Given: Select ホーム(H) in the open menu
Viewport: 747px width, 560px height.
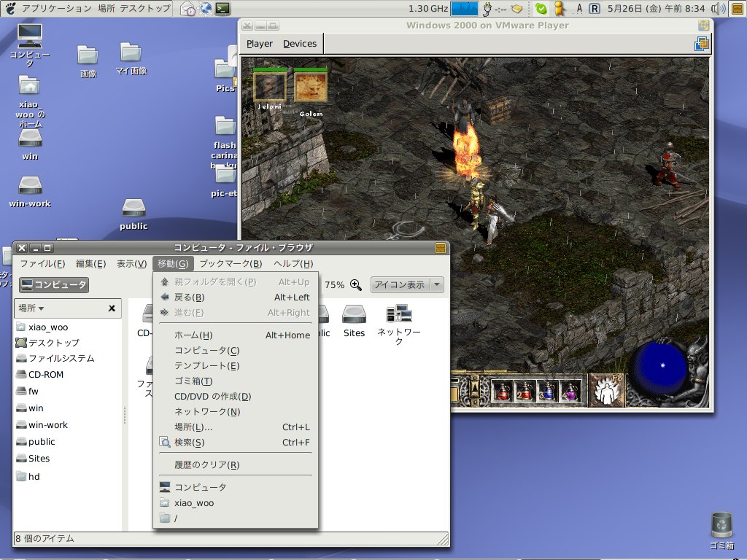Looking at the screenshot, I should tap(193, 335).
